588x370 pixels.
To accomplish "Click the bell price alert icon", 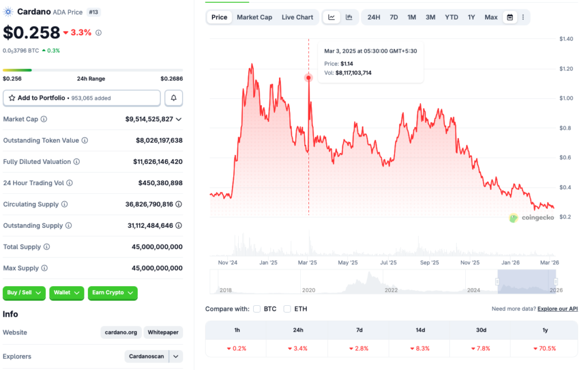I will pos(173,98).
